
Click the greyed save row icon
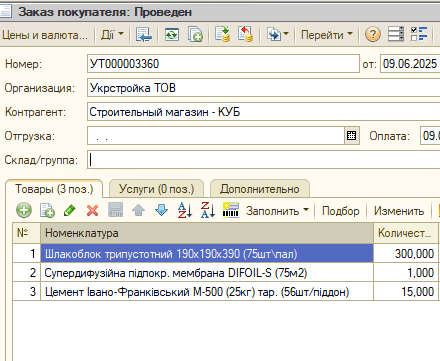[116, 210]
